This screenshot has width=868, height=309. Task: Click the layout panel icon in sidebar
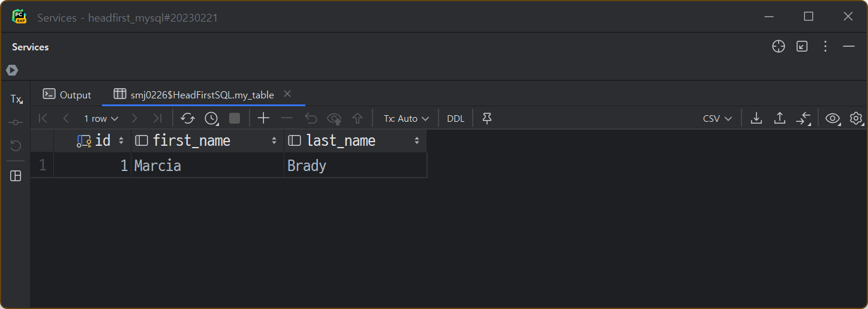[16, 176]
